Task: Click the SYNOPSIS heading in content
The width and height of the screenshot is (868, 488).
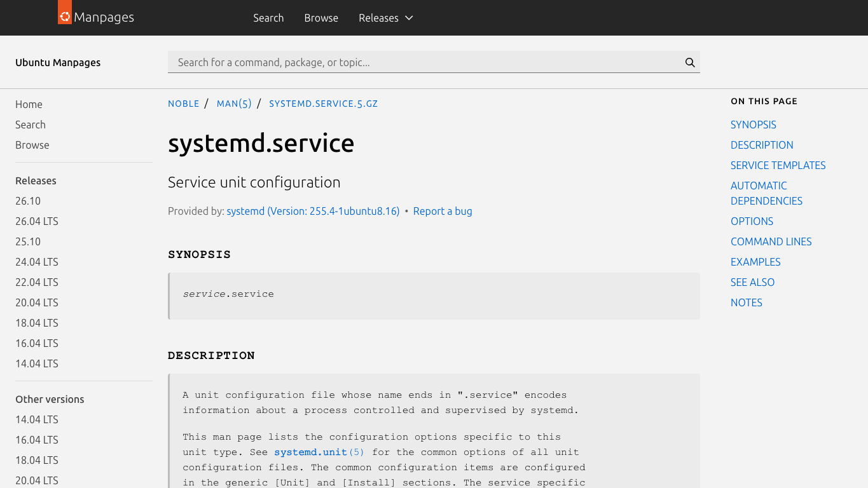Action: [200, 254]
